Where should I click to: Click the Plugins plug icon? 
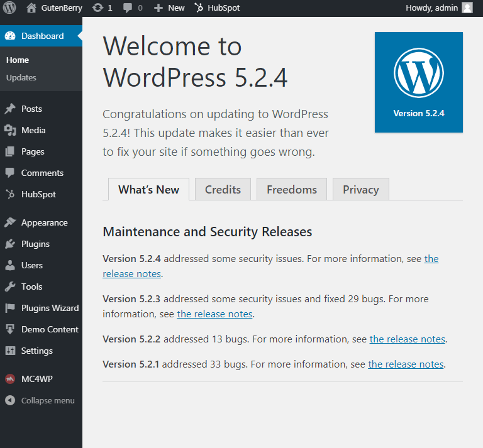click(x=10, y=244)
